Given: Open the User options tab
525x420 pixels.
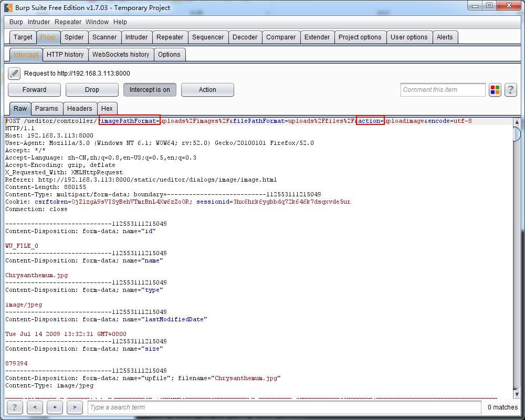Looking at the screenshot, I should pyautogui.click(x=409, y=37).
